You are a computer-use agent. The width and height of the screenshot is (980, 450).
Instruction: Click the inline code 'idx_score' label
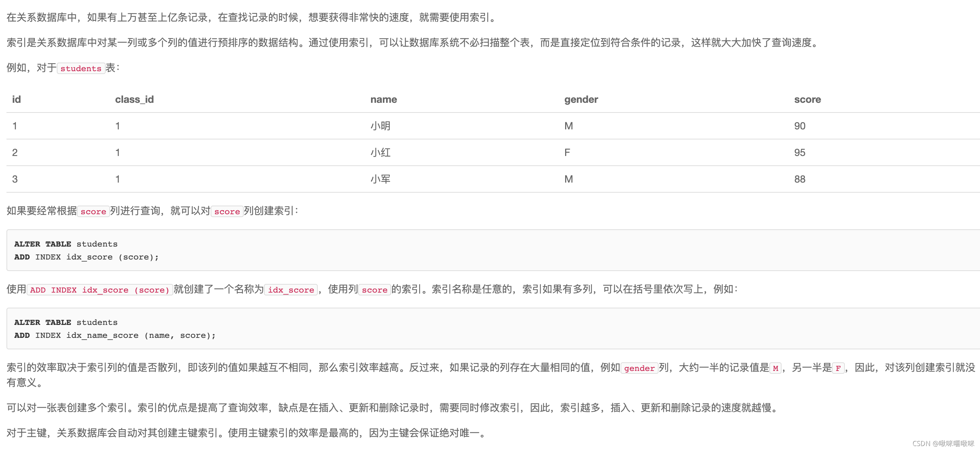[291, 290]
